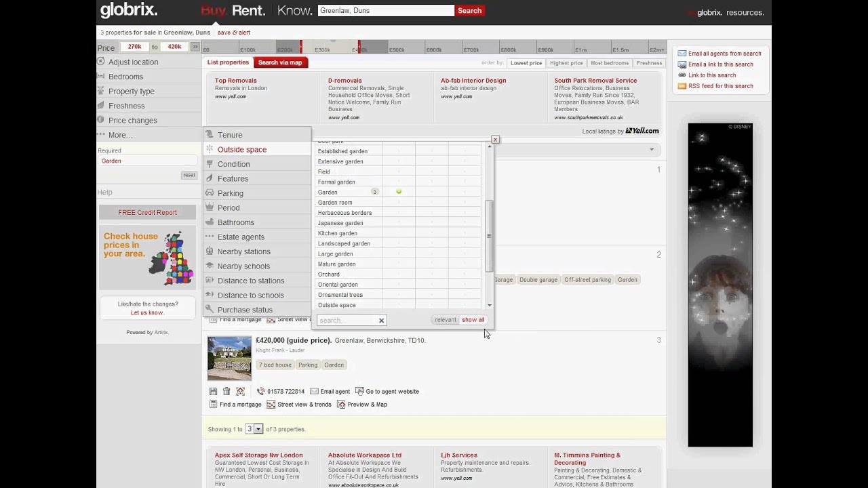Screen dimensions: 868x488
Task: Click the coin icon beside Price changes
Action: coord(101,120)
